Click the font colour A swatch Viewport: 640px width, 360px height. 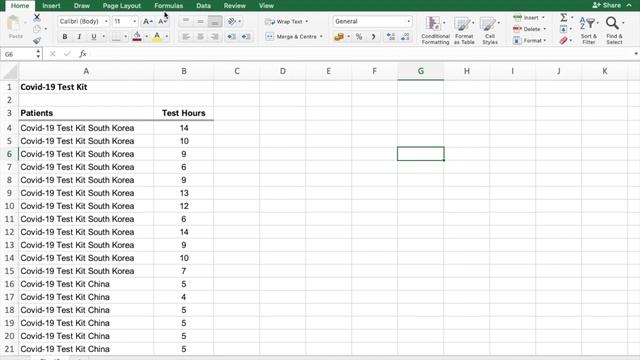[x=157, y=37]
